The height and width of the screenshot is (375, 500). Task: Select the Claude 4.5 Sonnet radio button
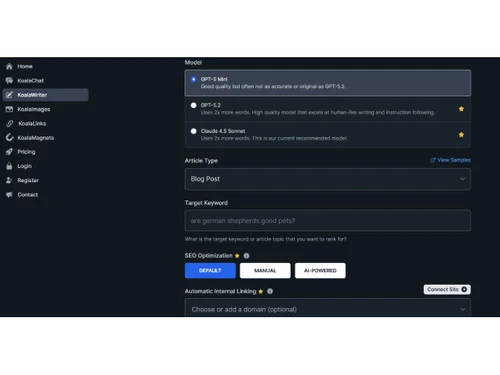(194, 131)
